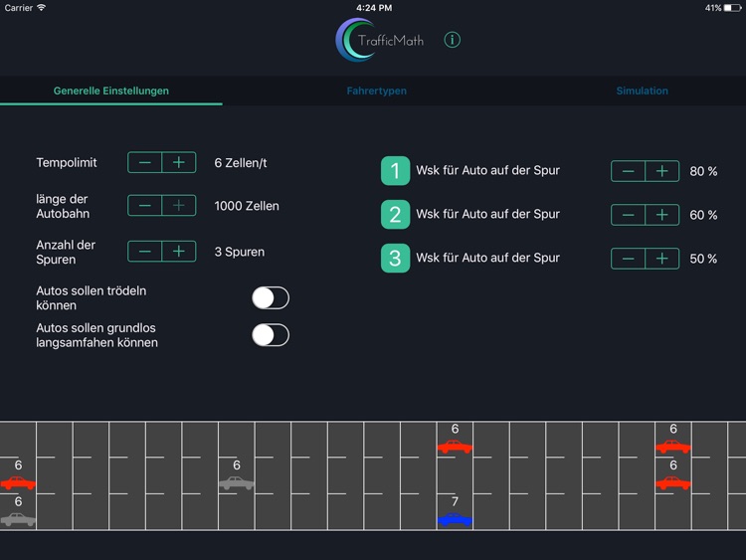Tap the info icon beside TrafficMath logo
The height and width of the screenshot is (560, 746).
click(453, 40)
